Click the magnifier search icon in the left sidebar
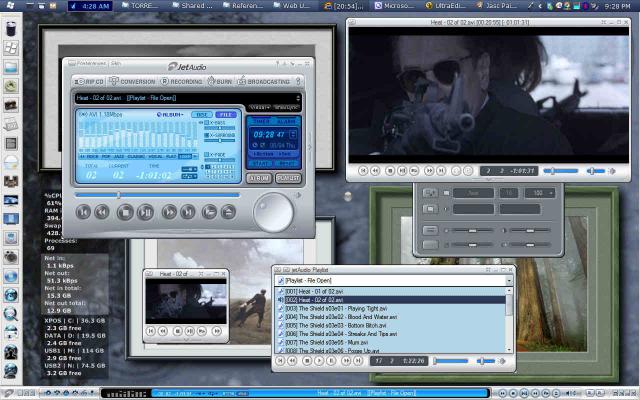Image resolution: width=640 pixels, height=400 pixels. [11, 314]
